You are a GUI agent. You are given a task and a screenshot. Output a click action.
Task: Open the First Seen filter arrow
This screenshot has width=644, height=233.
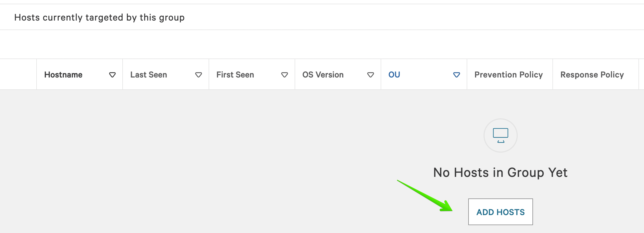[x=284, y=75]
